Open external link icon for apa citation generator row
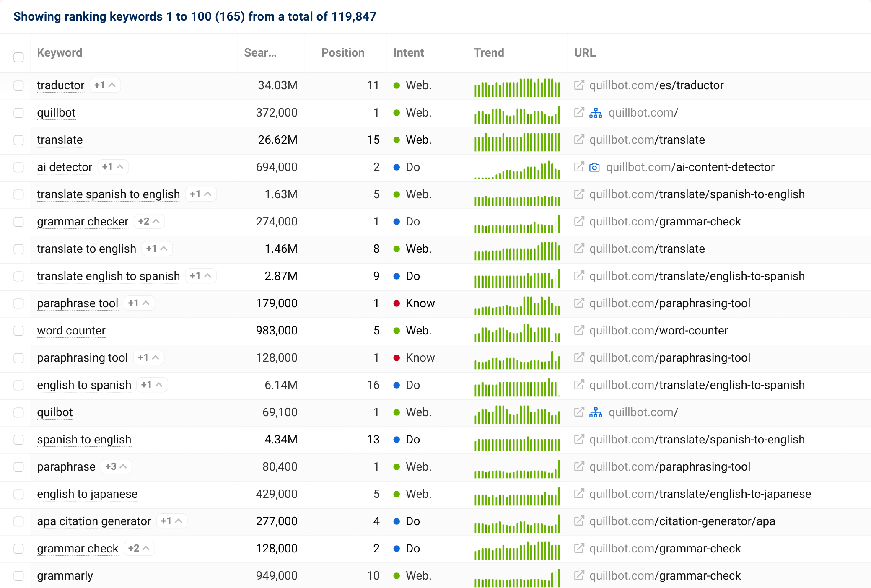The width and height of the screenshot is (871, 588). point(579,521)
